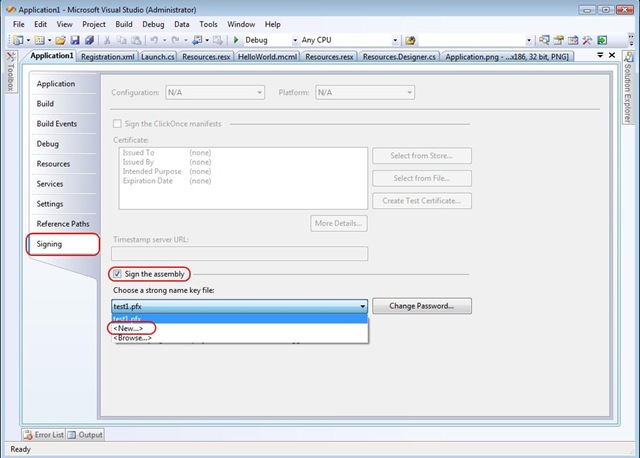
Task: Click the Select from Store button
Action: point(422,156)
